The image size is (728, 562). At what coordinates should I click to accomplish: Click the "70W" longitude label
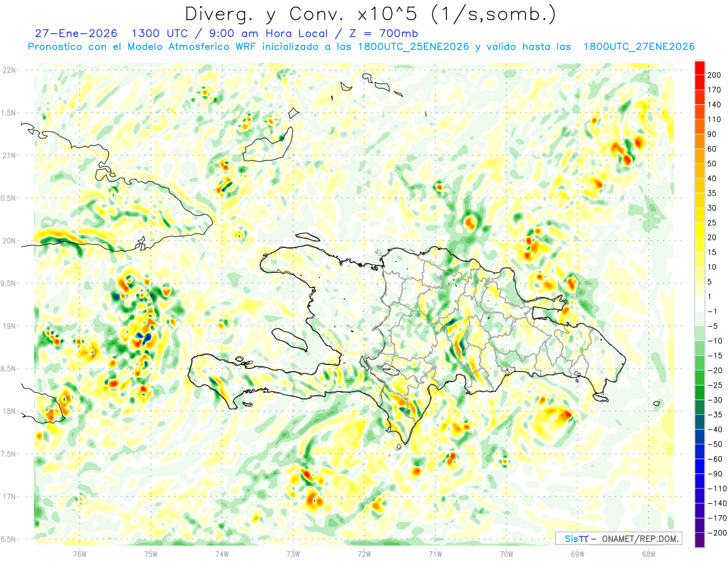507,554
